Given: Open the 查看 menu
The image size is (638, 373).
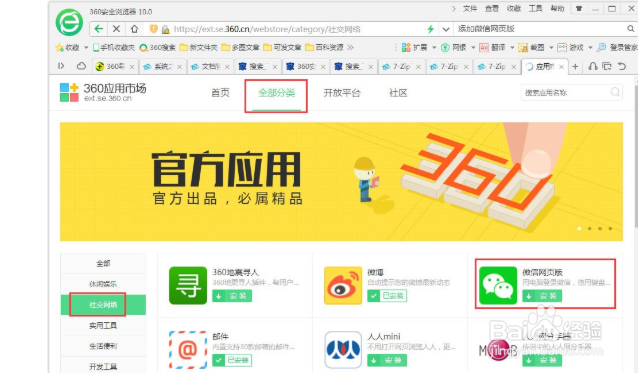Looking at the screenshot, I should point(492,9).
